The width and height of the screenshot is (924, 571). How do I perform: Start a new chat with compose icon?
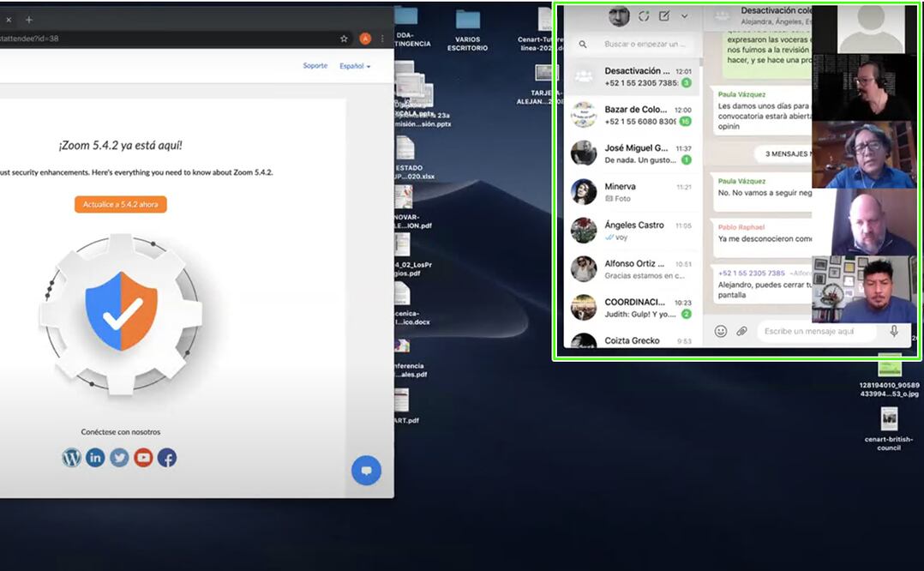(x=663, y=16)
